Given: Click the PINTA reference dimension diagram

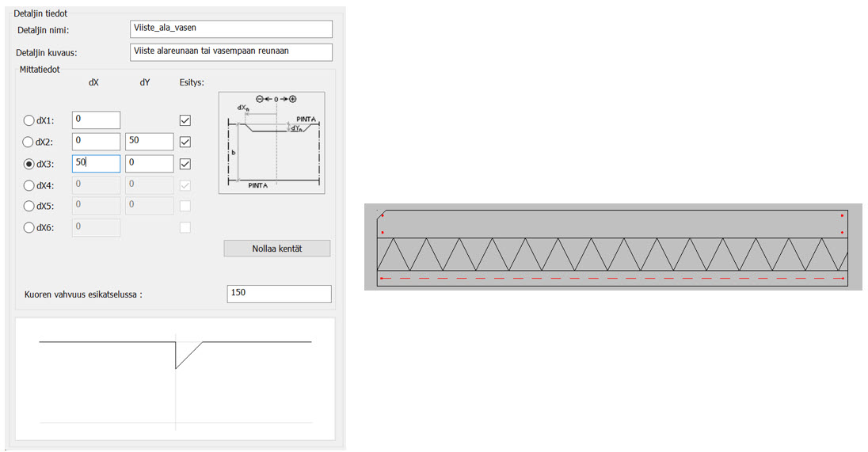Looking at the screenshot, I should (272, 142).
